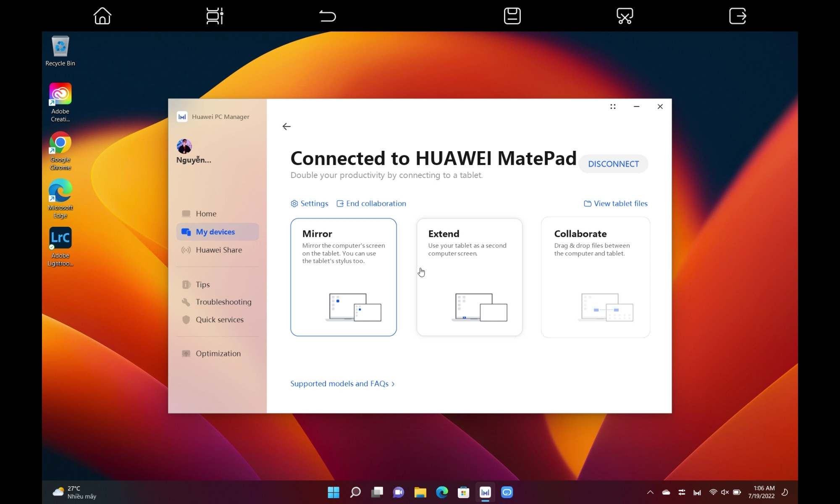Screen dimensions: 840x504
Task: Click the DISCONNECT button
Action: 613,164
